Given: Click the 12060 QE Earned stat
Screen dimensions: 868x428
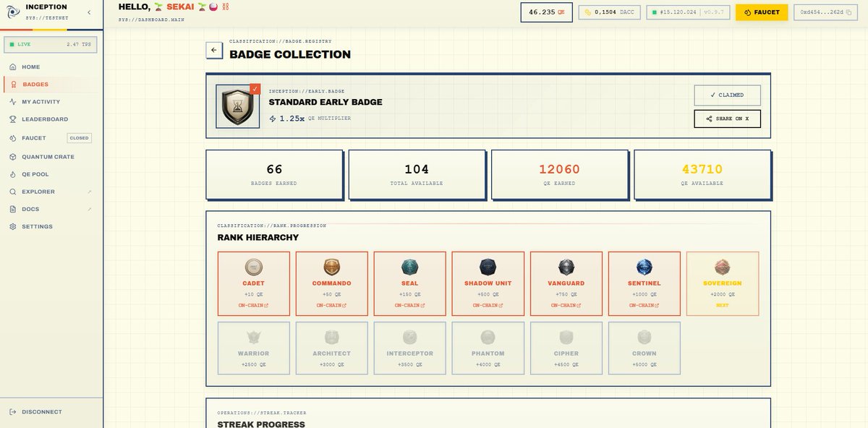Looking at the screenshot, I should tap(560, 174).
